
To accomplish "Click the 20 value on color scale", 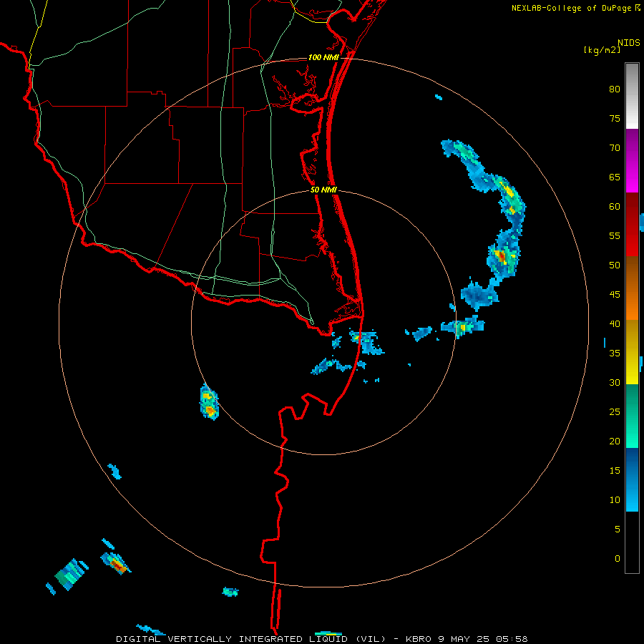I will [x=615, y=441].
